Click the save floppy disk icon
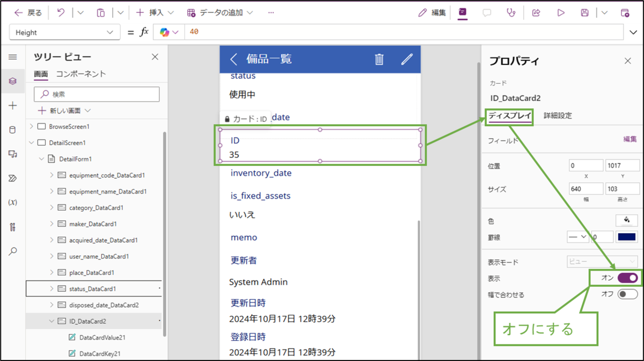The height and width of the screenshot is (361, 644). point(585,12)
